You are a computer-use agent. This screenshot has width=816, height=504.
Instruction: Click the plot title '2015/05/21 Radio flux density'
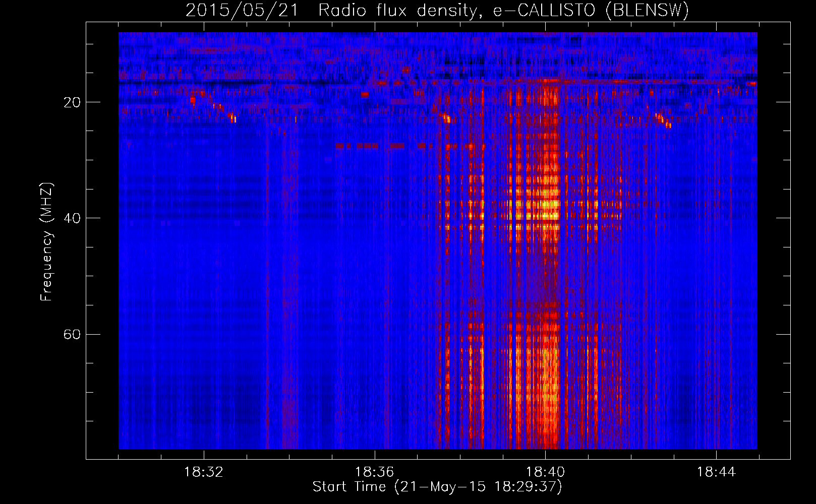click(x=437, y=10)
